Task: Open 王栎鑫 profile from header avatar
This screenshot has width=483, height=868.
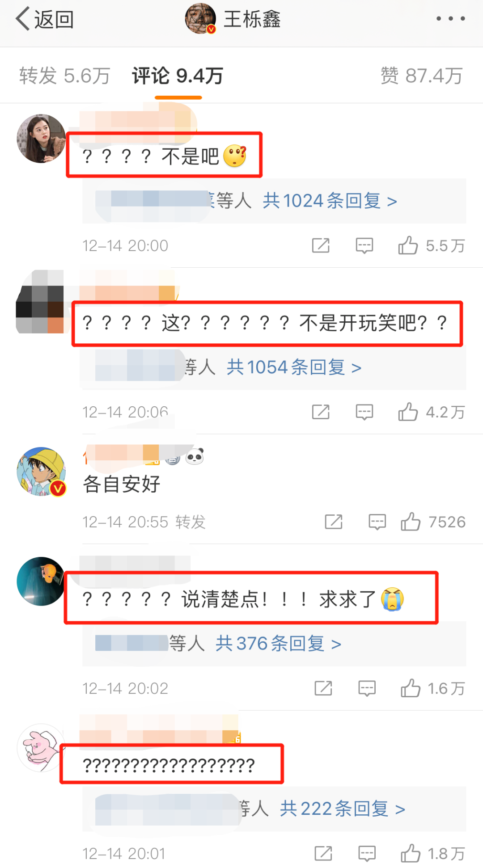Action: pos(200,19)
